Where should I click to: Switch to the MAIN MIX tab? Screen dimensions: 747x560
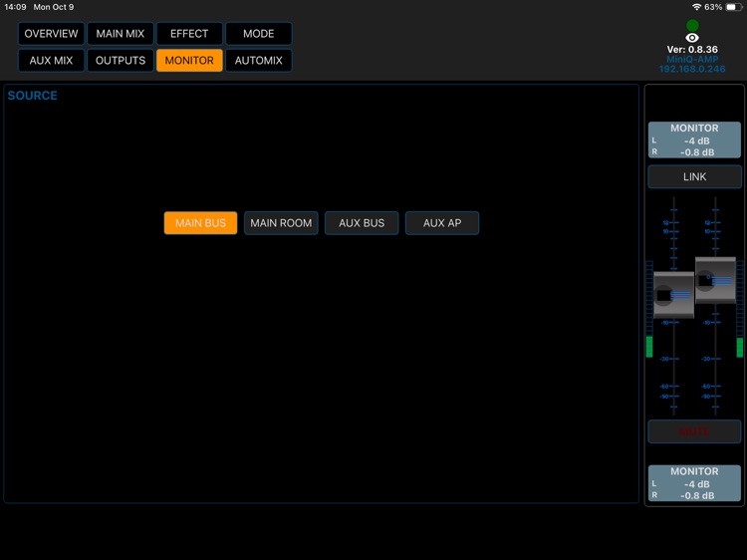click(121, 34)
